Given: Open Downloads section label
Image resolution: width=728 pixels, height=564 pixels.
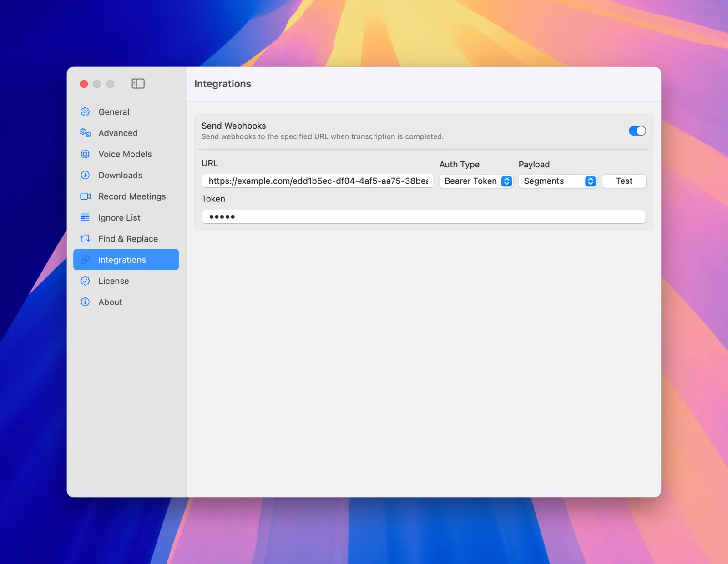Looking at the screenshot, I should (120, 175).
